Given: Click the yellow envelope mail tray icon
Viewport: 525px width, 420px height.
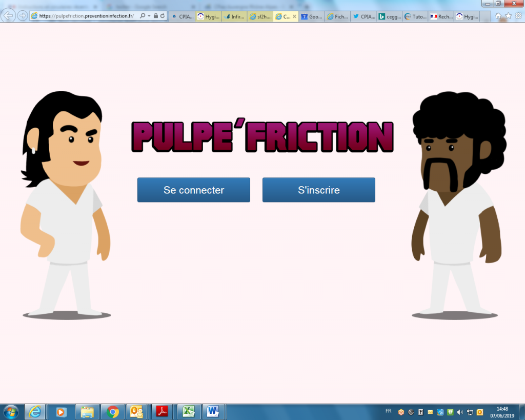Looking at the screenshot, I should click(430, 412).
